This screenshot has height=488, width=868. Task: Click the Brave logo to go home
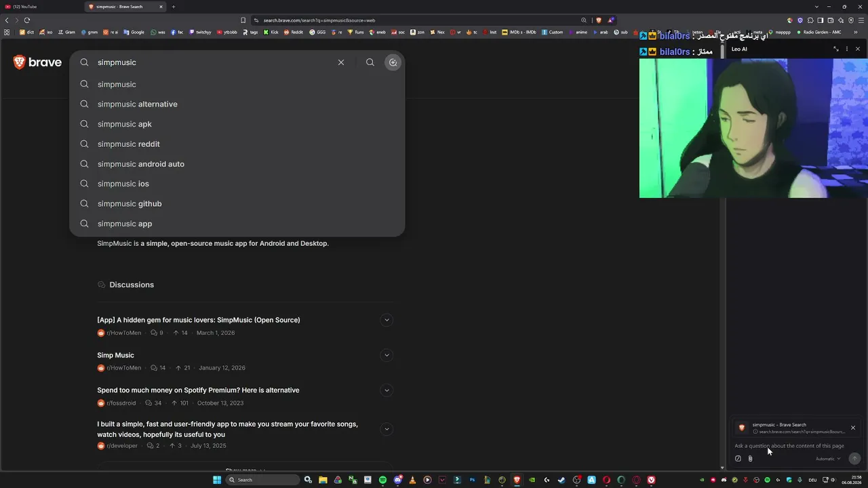(37, 62)
